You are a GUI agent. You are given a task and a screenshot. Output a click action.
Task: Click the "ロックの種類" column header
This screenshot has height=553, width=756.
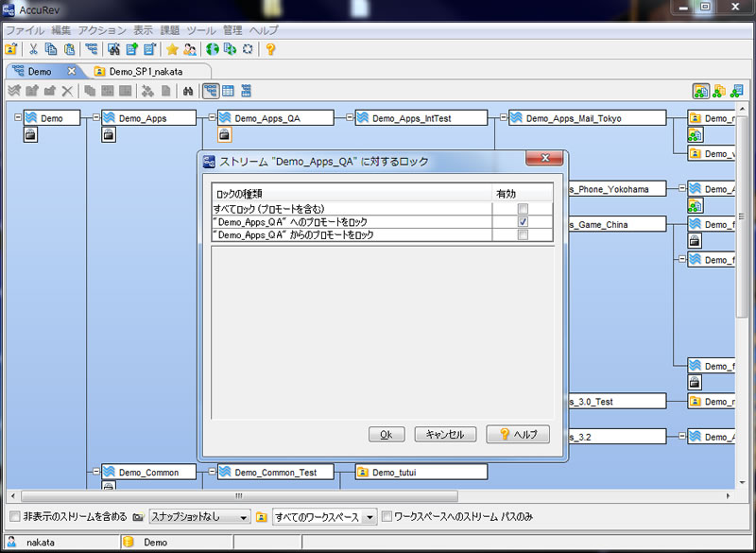[x=352, y=194]
